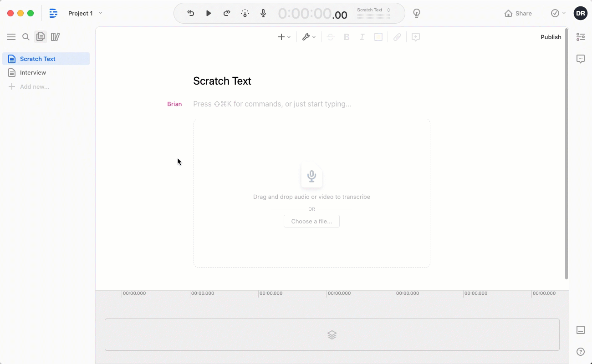Click the link attachment icon
This screenshot has height=364, width=592.
click(x=398, y=37)
